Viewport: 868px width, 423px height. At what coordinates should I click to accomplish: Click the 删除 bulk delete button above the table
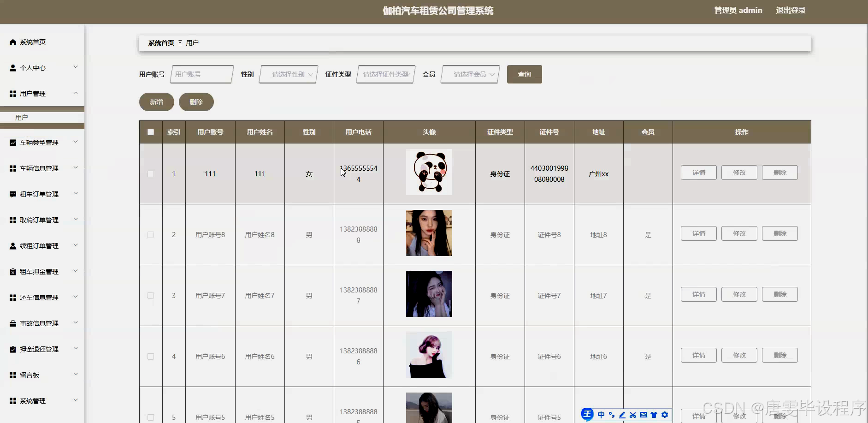(196, 102)
